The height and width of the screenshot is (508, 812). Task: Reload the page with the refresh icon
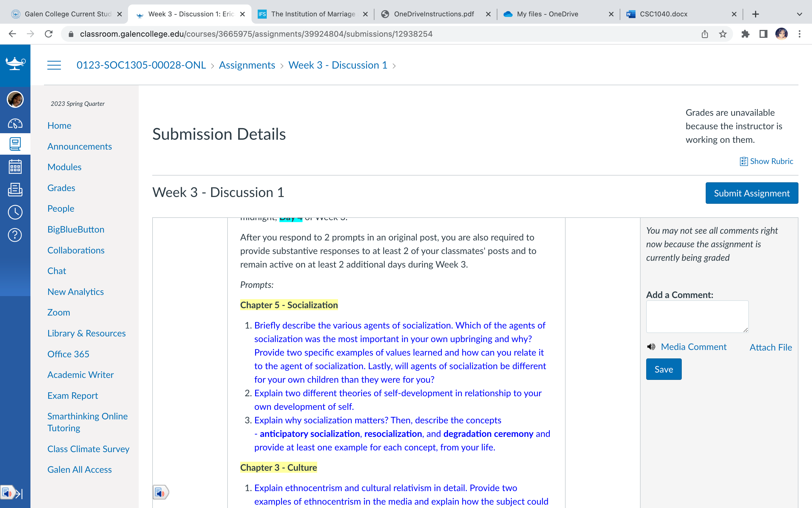(49, 34)
